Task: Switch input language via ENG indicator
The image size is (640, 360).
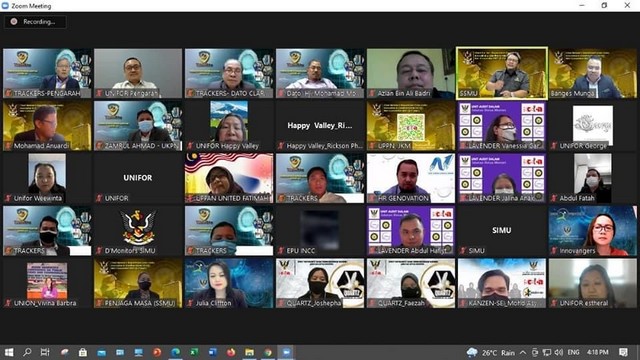Action: (x=573, y=352)
